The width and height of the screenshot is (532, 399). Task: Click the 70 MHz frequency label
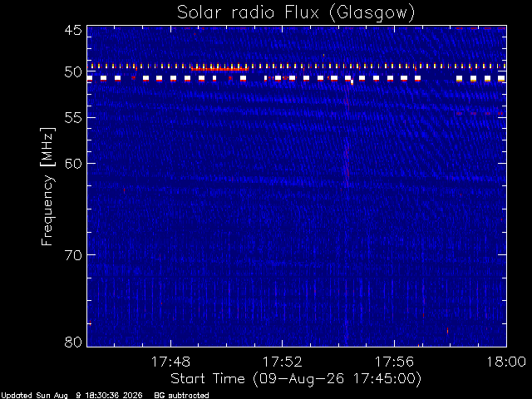73,254
